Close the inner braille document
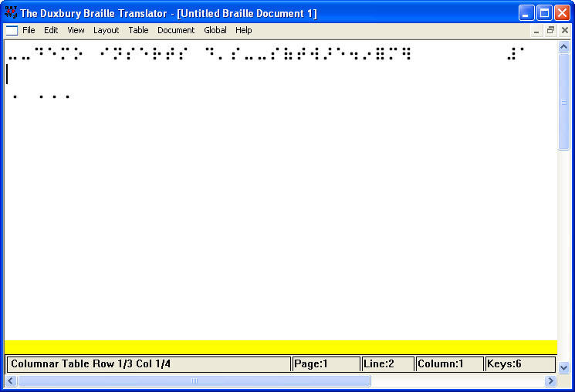Viewport: 575px width, 392px height. (565, 30)
